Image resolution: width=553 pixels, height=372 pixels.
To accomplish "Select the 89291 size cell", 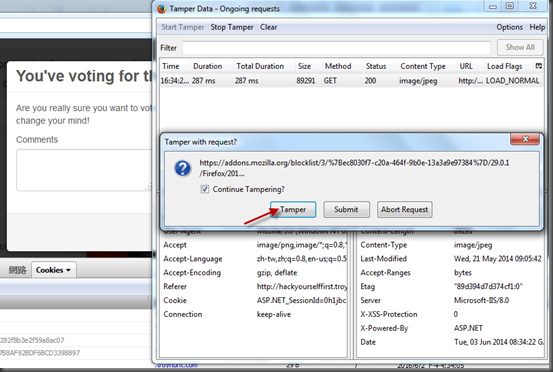I will 305,81.
